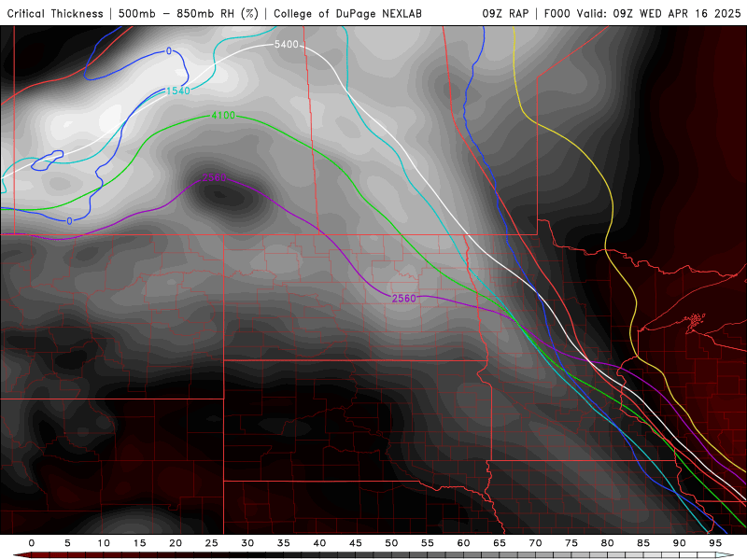Image resolution: width=747 pixels, height=560 pixels.
Task: Click the 90 tick on the color scale
Action: point(680,543)
